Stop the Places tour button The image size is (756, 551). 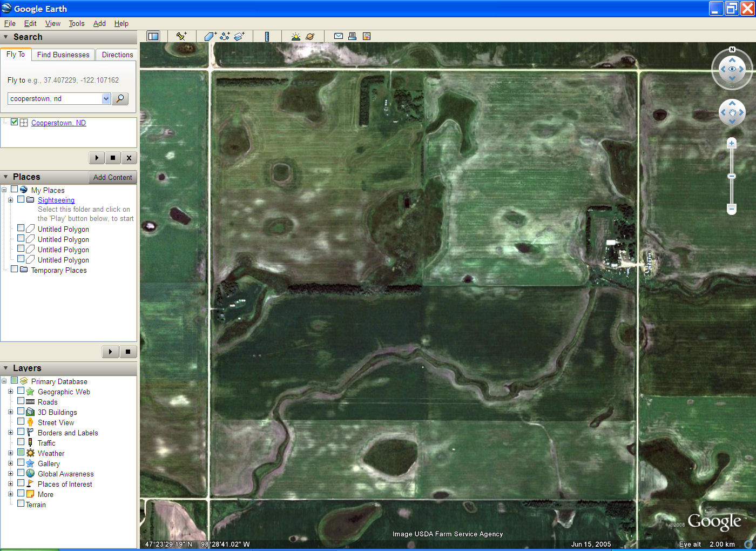click(128, 352)
